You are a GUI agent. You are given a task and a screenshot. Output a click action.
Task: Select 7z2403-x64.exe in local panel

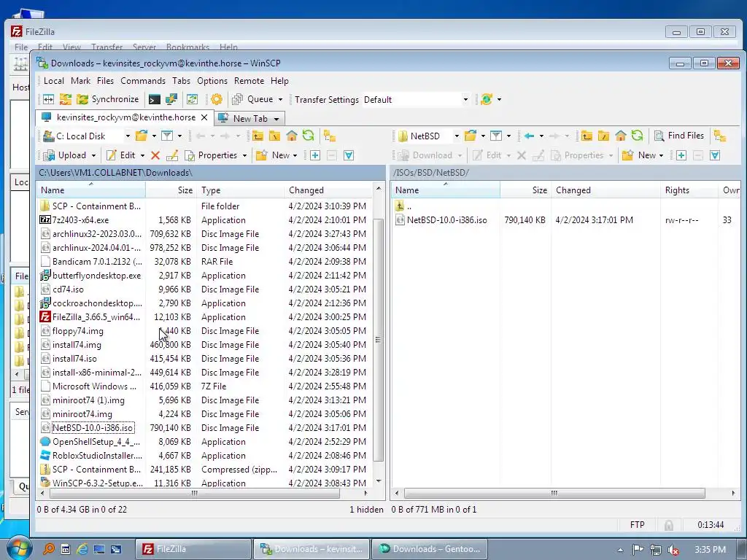point(80,220)
